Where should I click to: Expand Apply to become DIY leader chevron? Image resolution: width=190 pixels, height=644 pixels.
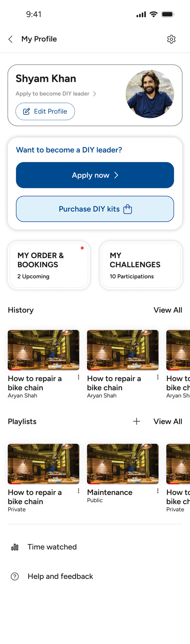[x=95, y=94]
